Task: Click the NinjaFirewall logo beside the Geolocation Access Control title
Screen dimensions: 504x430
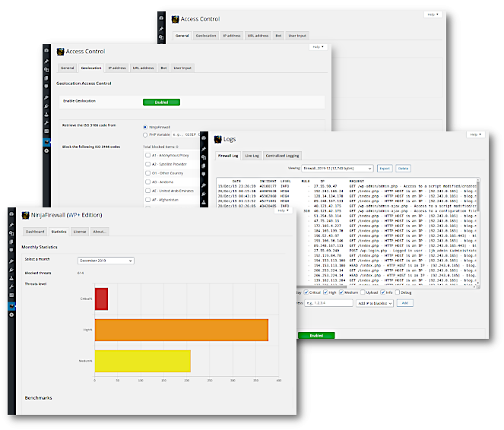Action: click(x=59, y=52)
